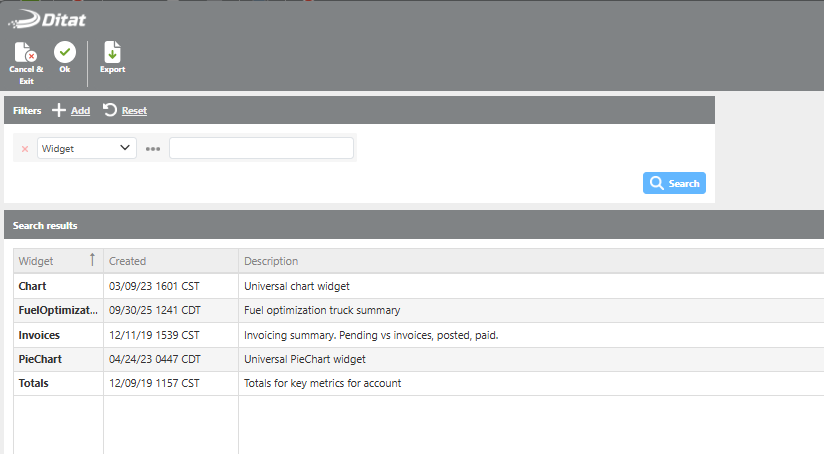824x454 pixels.
Task: Click the Export file icon
Action: click(x=112, y=53)
